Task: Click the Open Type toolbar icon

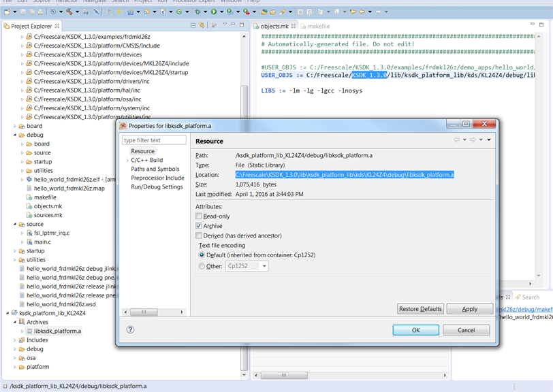Action: coord(264,12)
